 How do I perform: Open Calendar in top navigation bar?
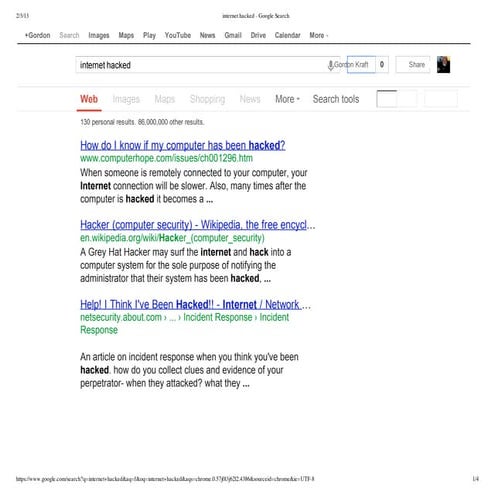pyautogui.click(x=287, y=35)
